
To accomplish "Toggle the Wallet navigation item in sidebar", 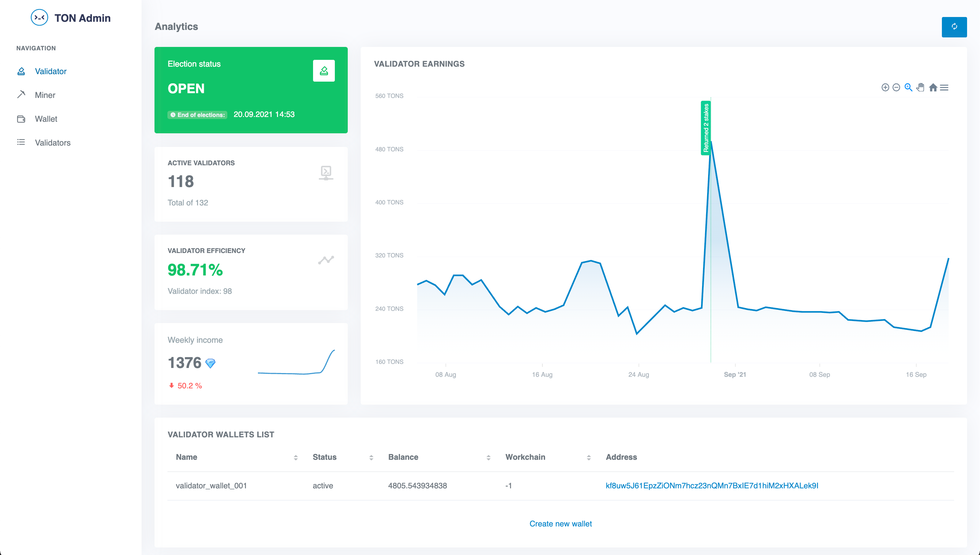I will (46, 118).
